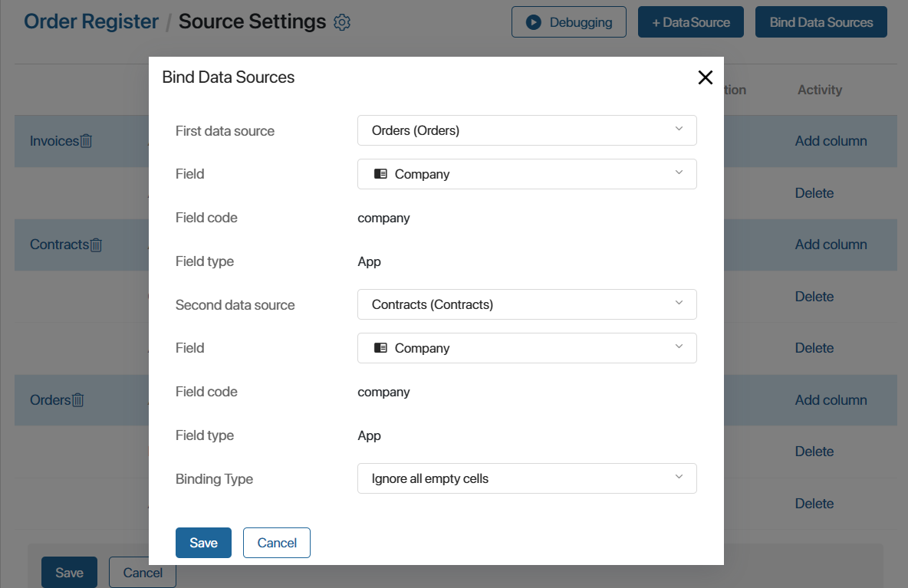Expand Second data source Contracts dropdown

click(527, 304)
